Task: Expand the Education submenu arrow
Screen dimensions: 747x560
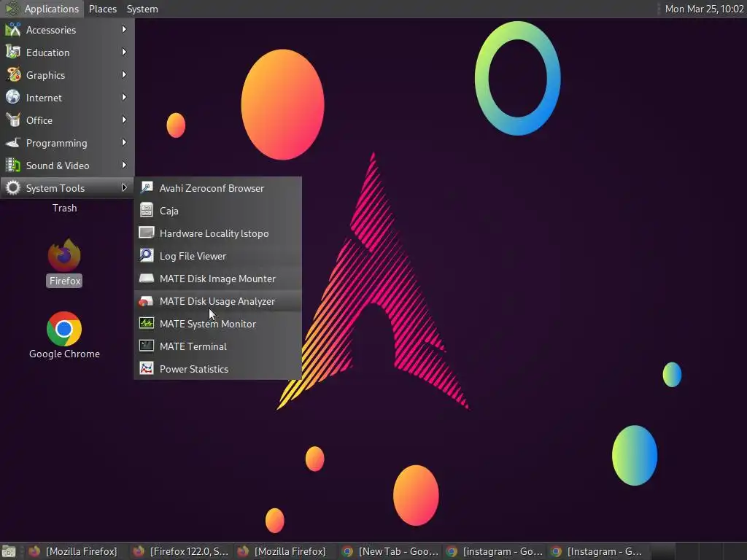Action: [124, 52]
